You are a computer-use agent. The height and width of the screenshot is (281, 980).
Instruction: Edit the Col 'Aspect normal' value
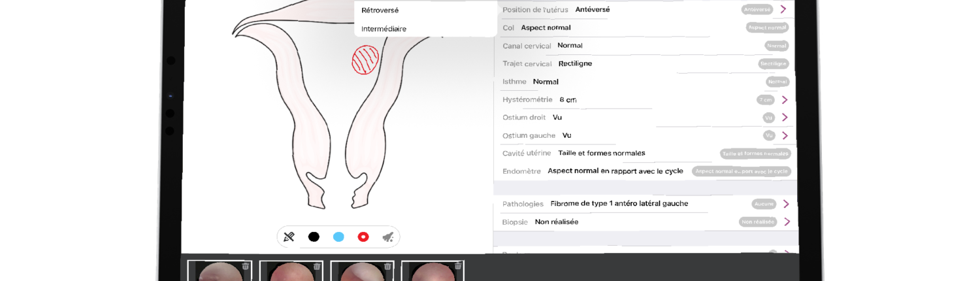tap(546, 27)
